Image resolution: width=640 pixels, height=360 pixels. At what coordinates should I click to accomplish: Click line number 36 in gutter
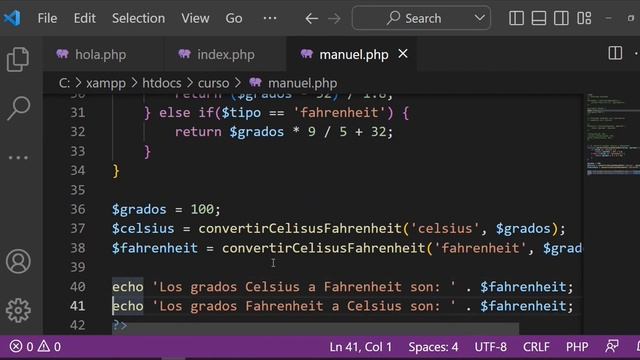coord(78,209)
